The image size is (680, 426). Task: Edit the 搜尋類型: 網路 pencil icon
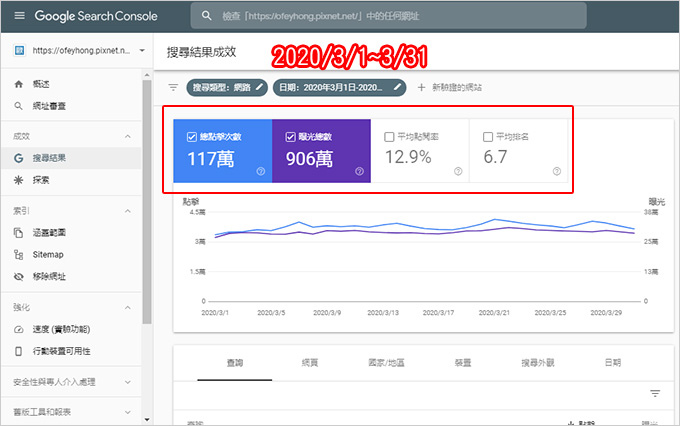[x=259, y=87]
